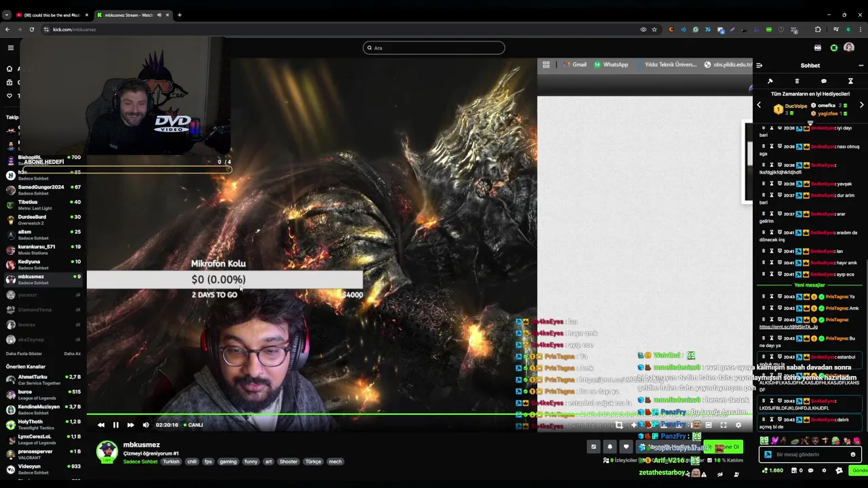Seek on the green stream progress bar
The width and height of the screenshot is (868, 488).
pos(420,415)
